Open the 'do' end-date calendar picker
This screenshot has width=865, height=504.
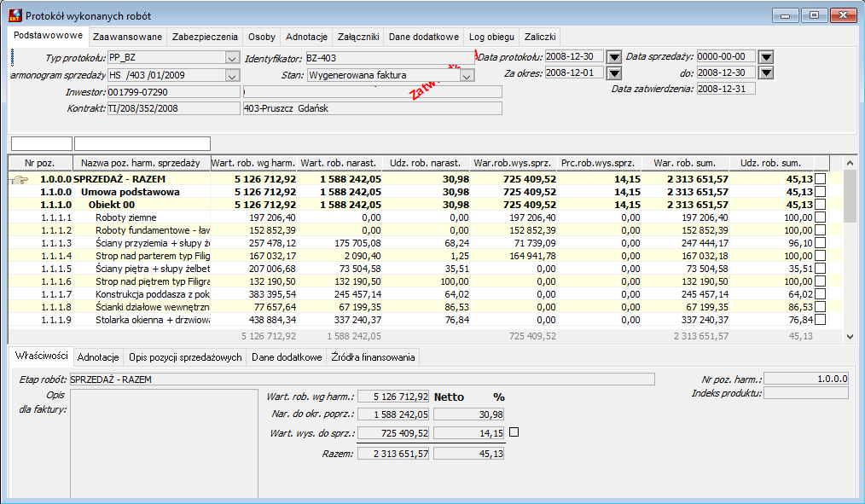[766, 72]
